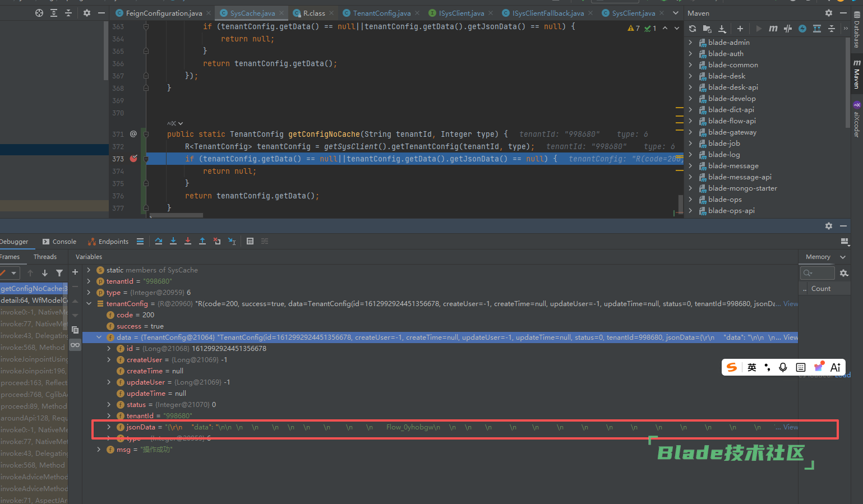Click the Step Into debugger icon
863x504 pixels.
[173, 241]
